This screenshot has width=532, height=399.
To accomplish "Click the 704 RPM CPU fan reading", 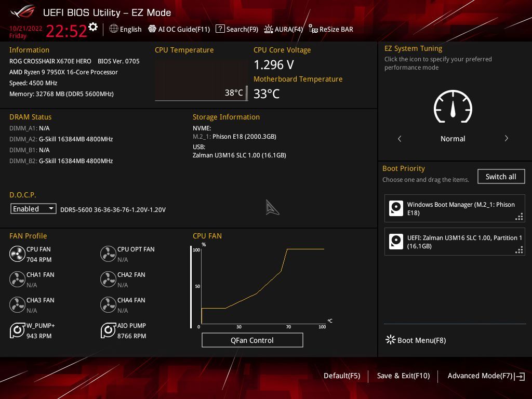I will (x=39, y=260).
